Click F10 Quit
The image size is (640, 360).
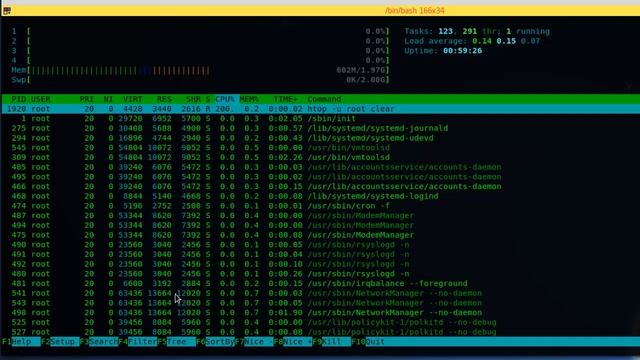point(368,342)
